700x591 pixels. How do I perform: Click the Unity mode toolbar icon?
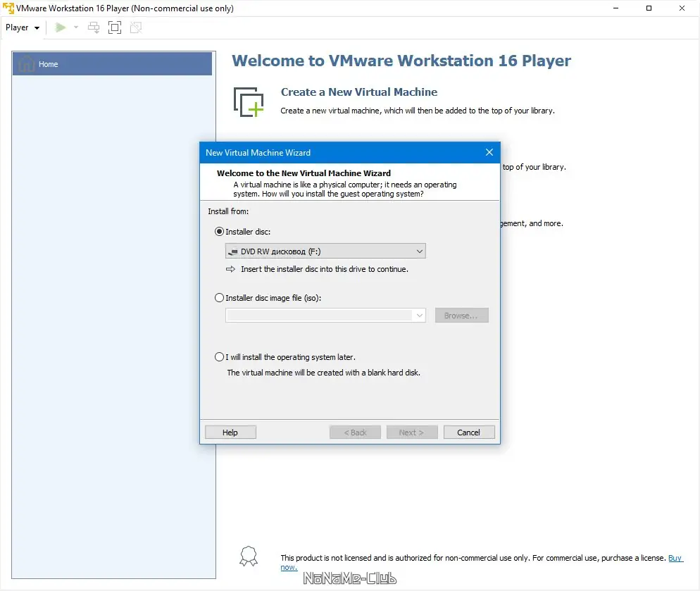136,27
